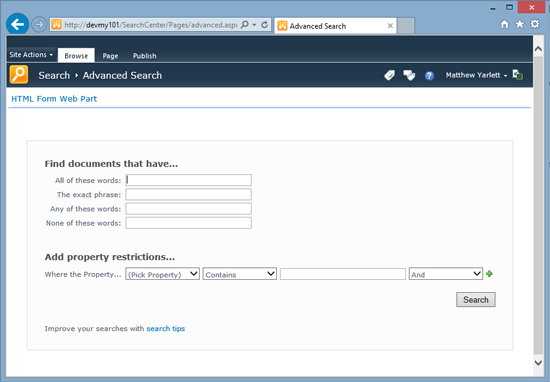Click the orange Search Center magnifier logo

pyautogui.click(x=19, y=75)
